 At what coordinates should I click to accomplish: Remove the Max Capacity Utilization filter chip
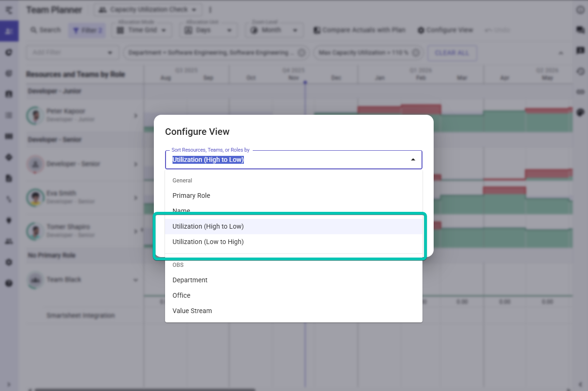click(416, 53)
